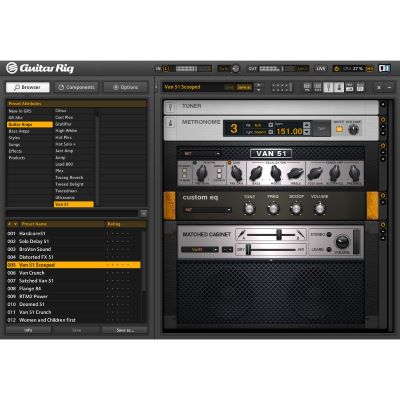
Task: Open the Matched Cabinet model dropdown
Action: (x=200, y=249)
